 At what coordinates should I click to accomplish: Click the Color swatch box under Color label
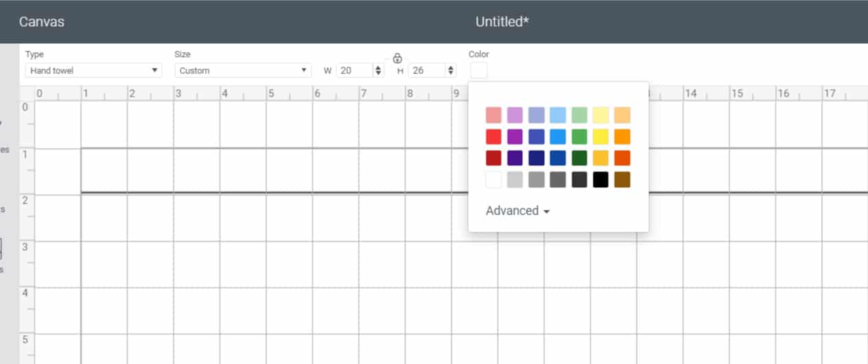pyautogui.click(x=479, y=70)
